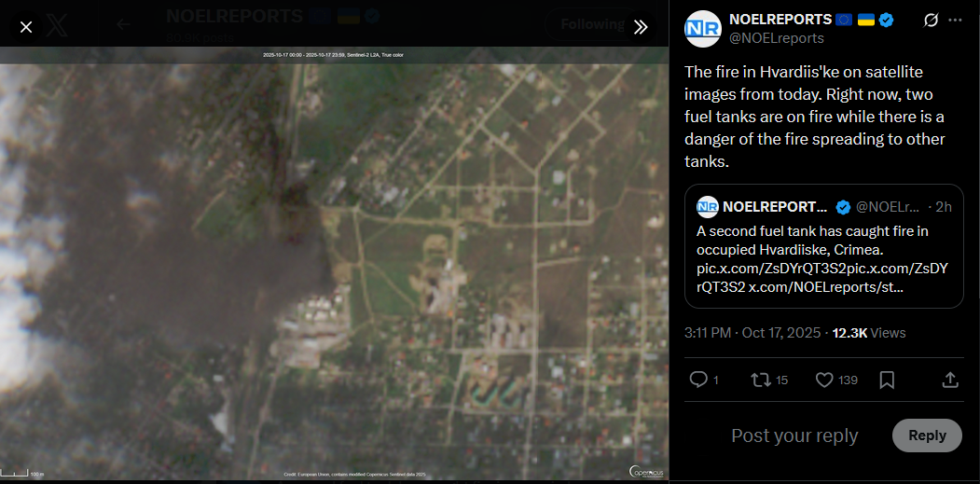Collapse the side panel with double chevron
This screenshot has width=980, height=484.
coord(640,27)
